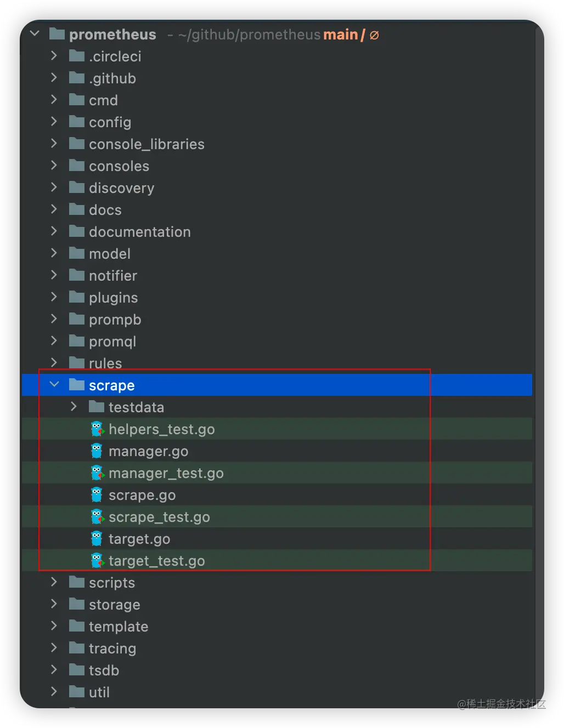
Task: Click the test file icon for helpers_test.go
Action: [x=97, y=429]
